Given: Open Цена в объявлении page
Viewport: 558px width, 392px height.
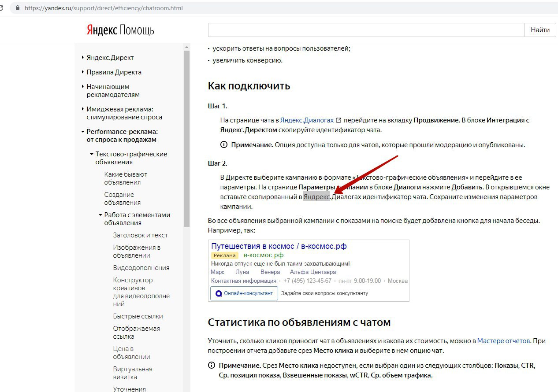Looking at the screenshot, I should (x=131, y=353).
